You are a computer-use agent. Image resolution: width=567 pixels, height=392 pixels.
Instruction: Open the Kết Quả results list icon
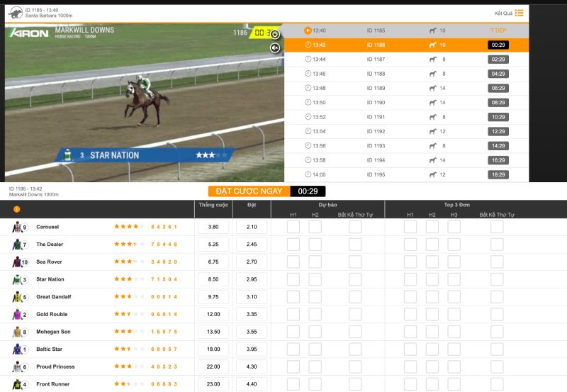[x=520, y=13]
